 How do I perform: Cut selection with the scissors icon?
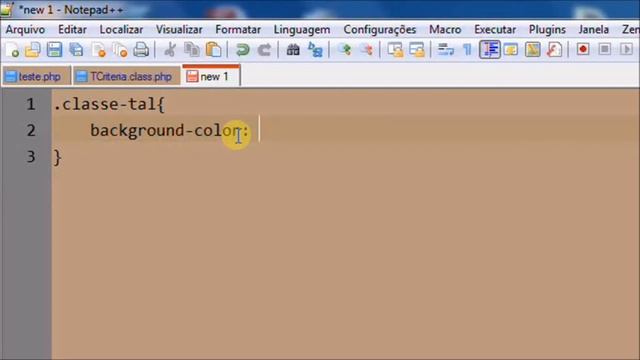click(170, 50)
